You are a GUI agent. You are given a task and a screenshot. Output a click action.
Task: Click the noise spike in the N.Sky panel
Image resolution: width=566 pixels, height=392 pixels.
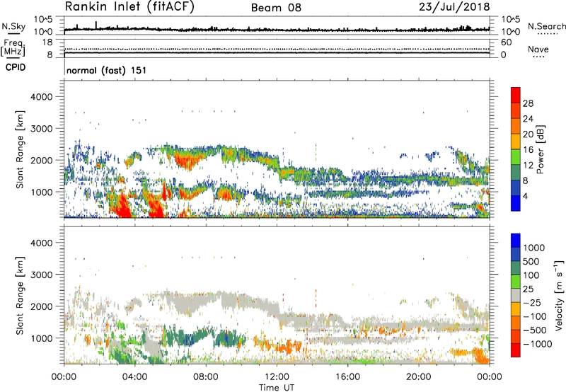pyautogui.click(x=96, y=25)
